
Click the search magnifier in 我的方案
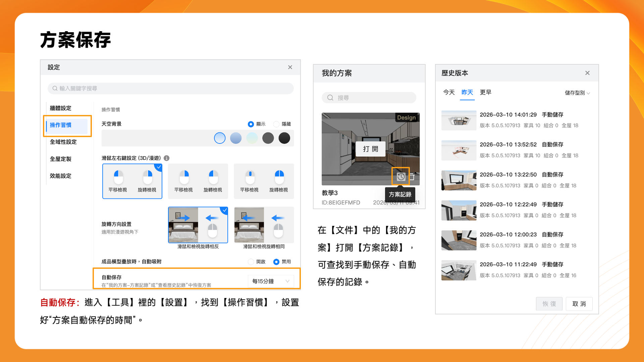(330, 98)
